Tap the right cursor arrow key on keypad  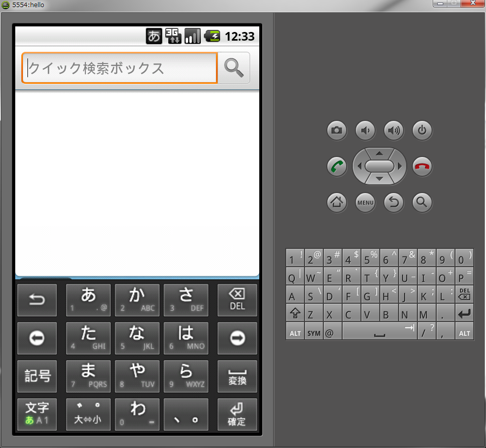(237, 338)
